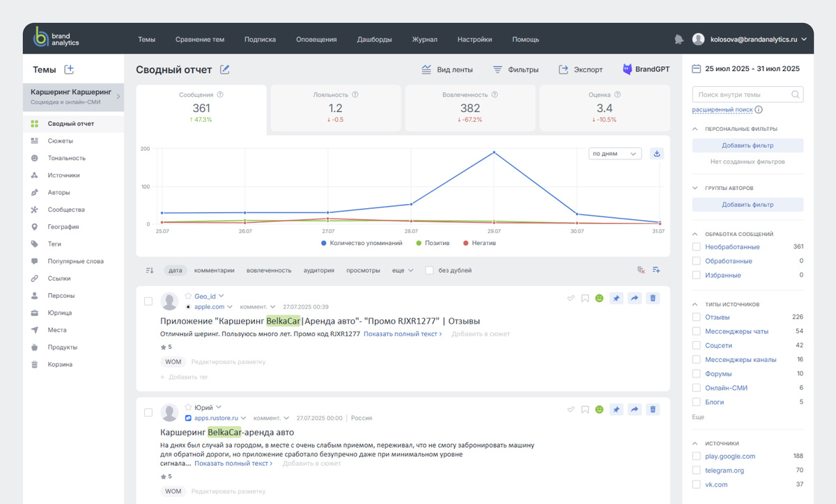
Task: Open the date range calendar icon
Action: pyautogui.click(x=696, y=69)
